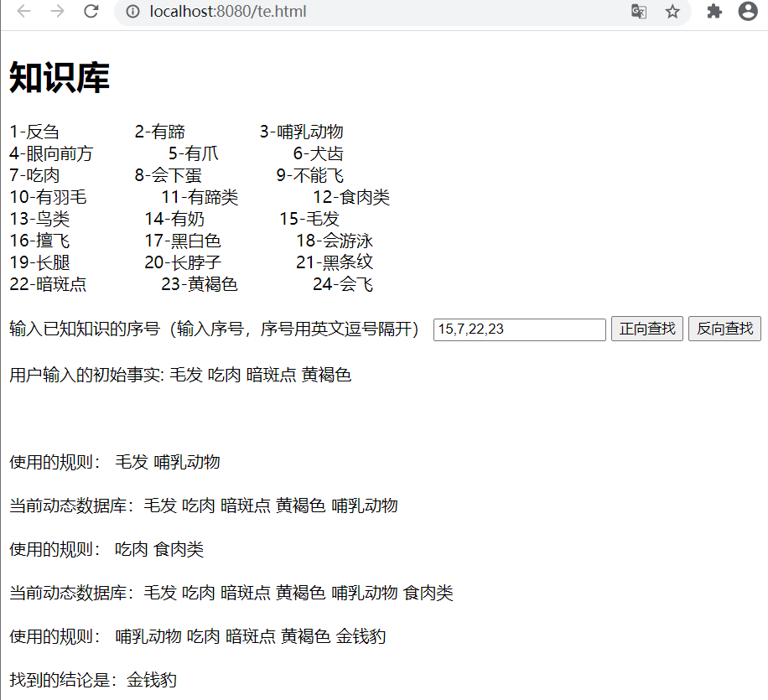Click the knowledge entry 13-鸟类
The height and width of the screenshot is (700, 768).
[39, 218]
